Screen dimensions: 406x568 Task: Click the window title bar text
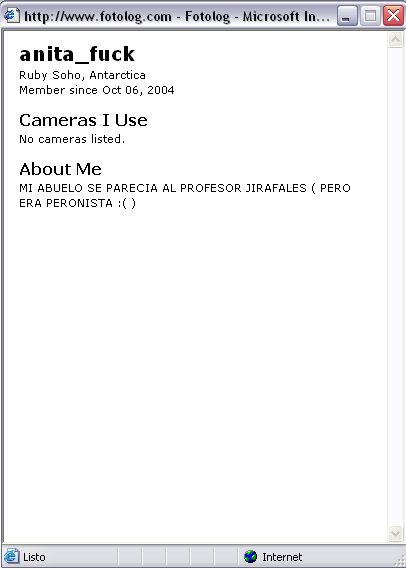177,16
